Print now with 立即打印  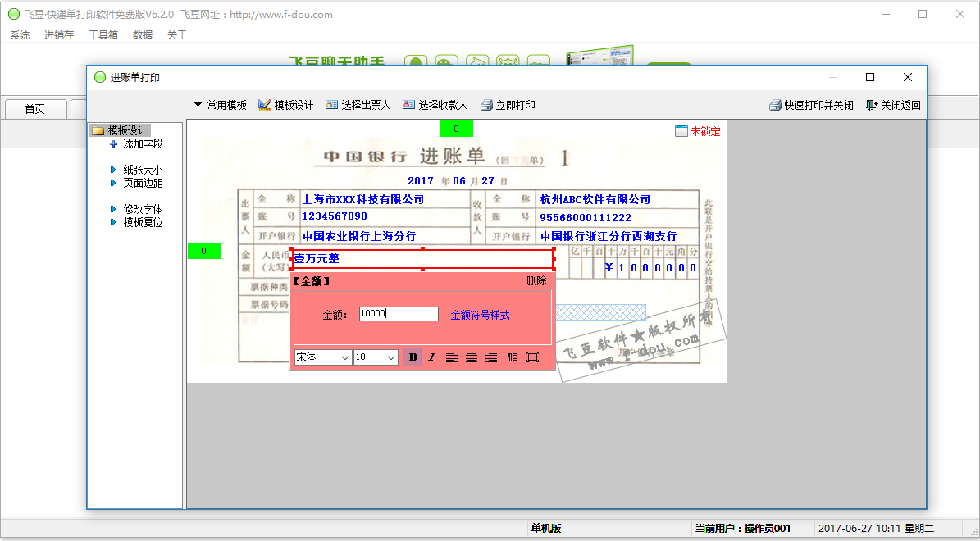pos(508,105)
